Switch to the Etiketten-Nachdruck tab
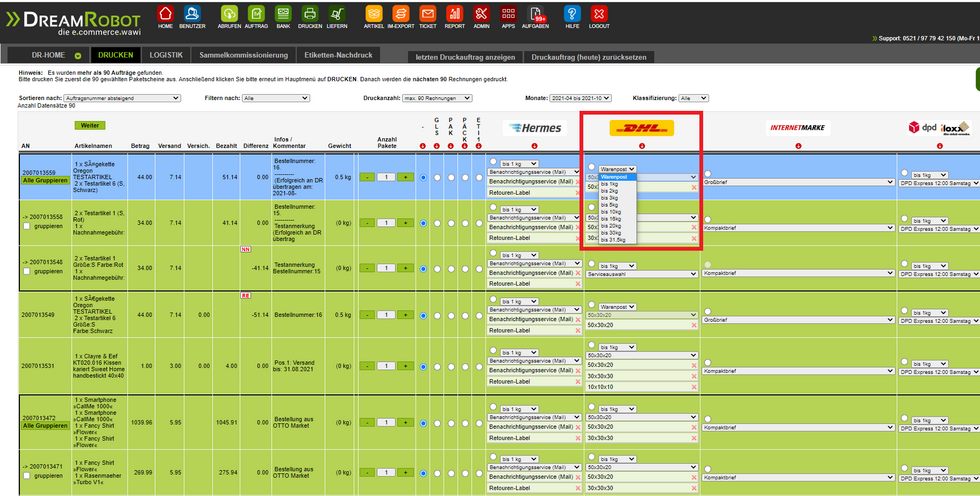 coord(338,55)
